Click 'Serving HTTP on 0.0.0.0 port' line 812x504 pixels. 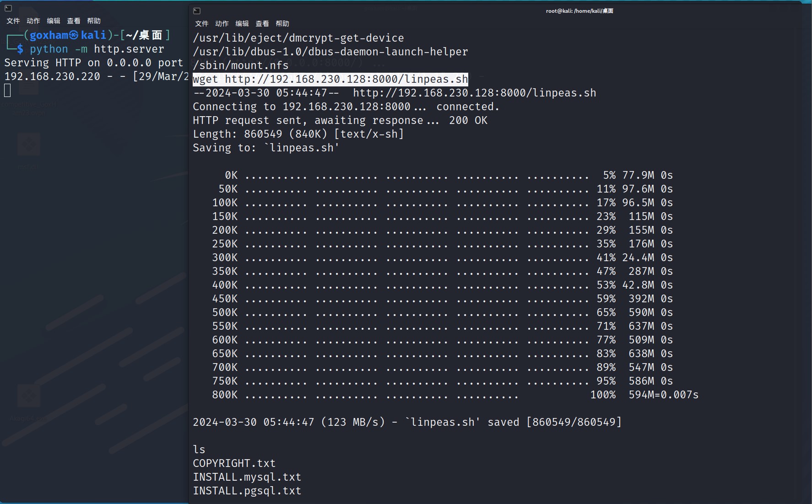[94, 63]
